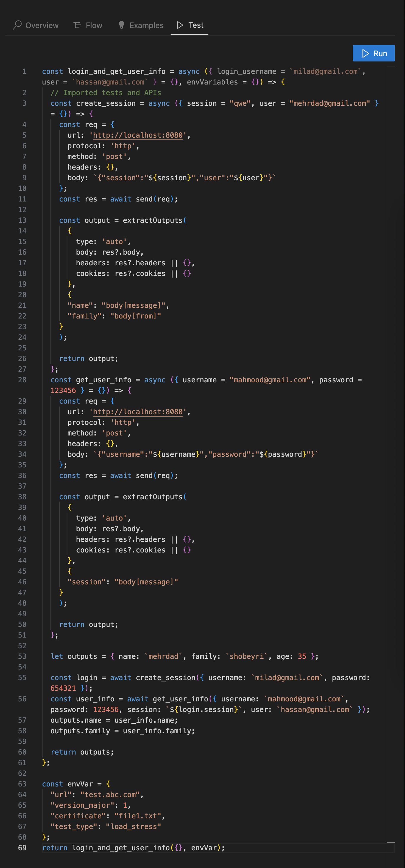This screenshot has width=405, height=868.
Task: Select the Test tab
Action: [190, 25]
